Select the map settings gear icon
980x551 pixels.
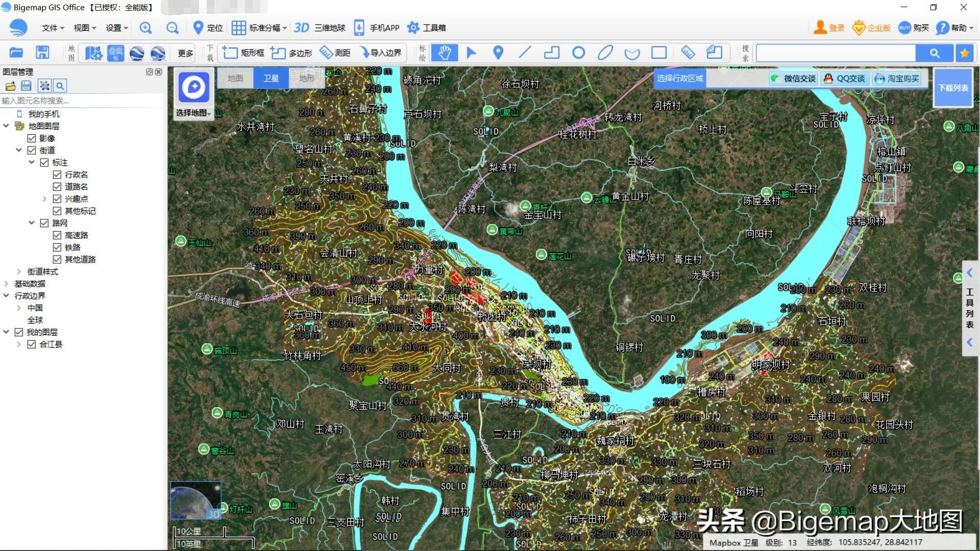coord(93,53)
